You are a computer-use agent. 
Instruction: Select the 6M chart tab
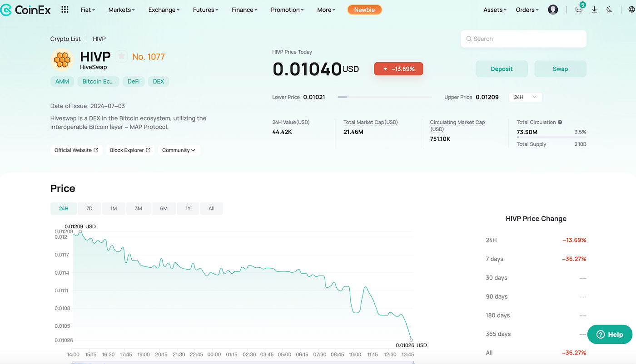[x=164, y=208]
